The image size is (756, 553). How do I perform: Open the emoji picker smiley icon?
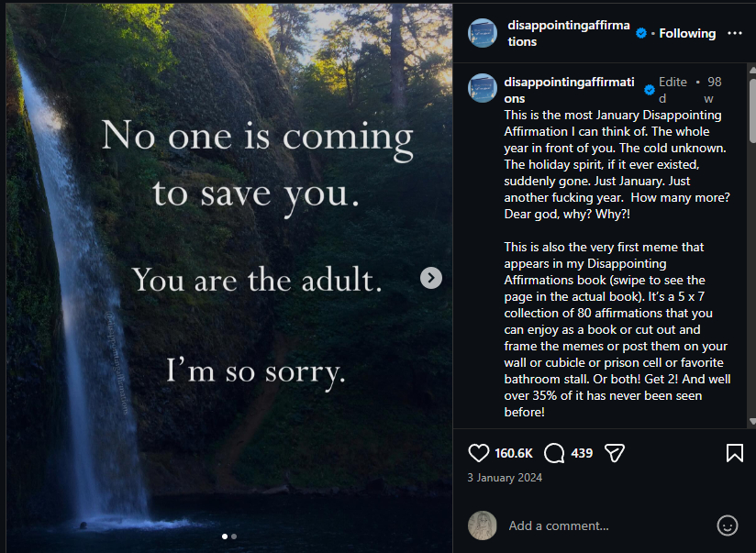[727, 525]
